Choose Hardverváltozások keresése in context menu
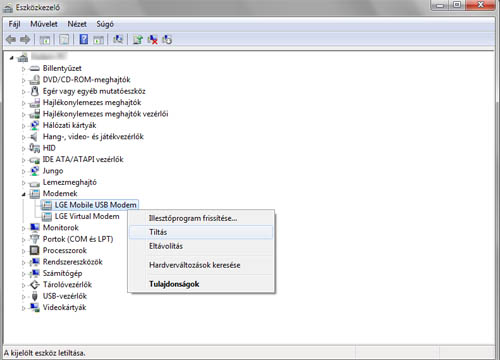The image size is (500, 360). click(x=201, y=265)
